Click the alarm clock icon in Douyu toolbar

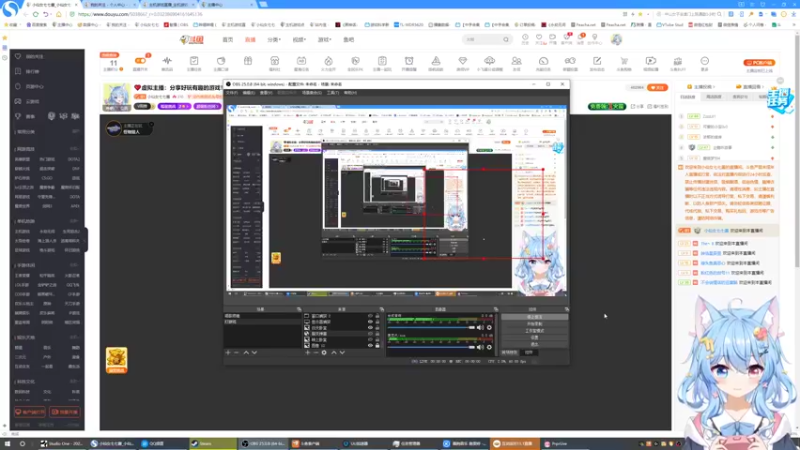(x=409, y=63)
